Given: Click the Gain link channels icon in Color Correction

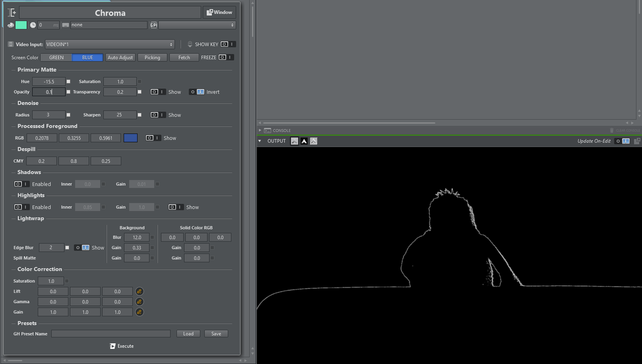Looking at the screenshot, I should [139, 312].
